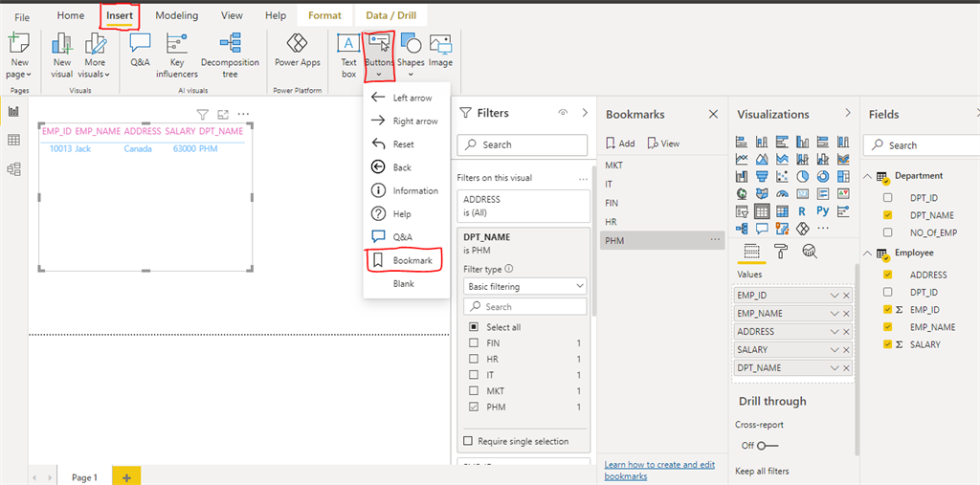Collapse the Employee table in Fields
The height and width of the screenshot is (485, 980).
click(867, 254)
